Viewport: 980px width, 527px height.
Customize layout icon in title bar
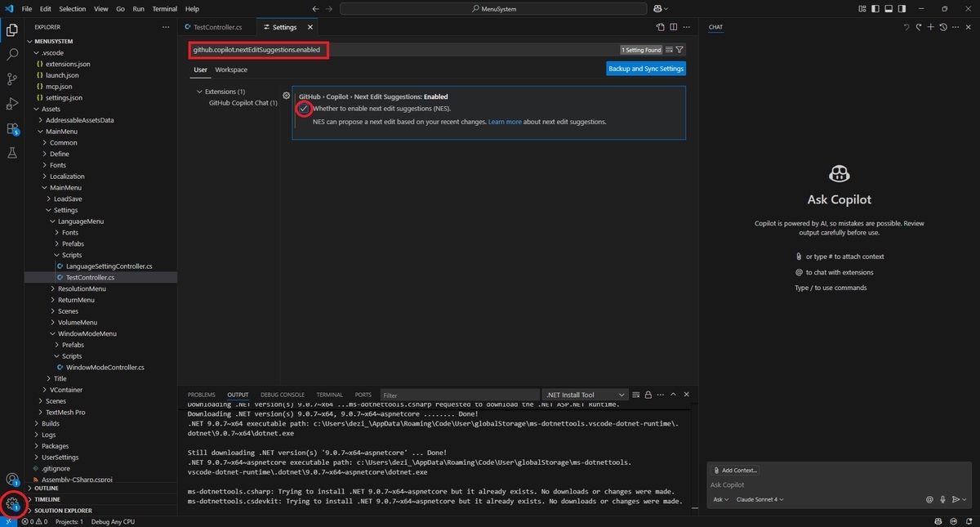coord(863,8)
